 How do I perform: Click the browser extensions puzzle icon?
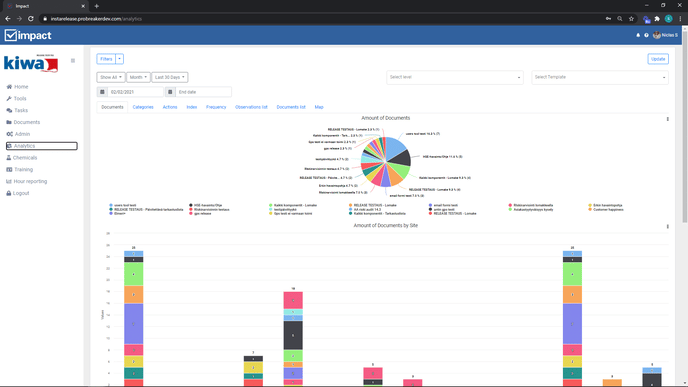pos(657,19)
